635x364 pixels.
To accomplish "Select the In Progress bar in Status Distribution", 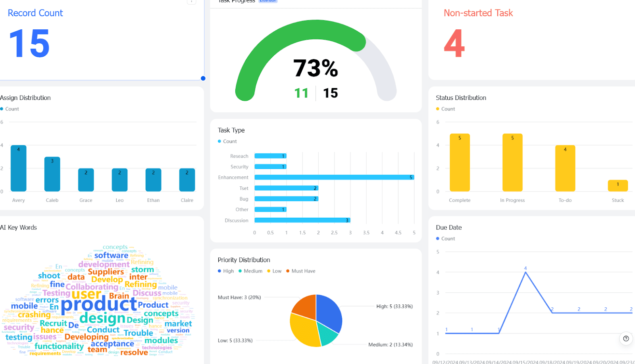I will coord(512,163).
